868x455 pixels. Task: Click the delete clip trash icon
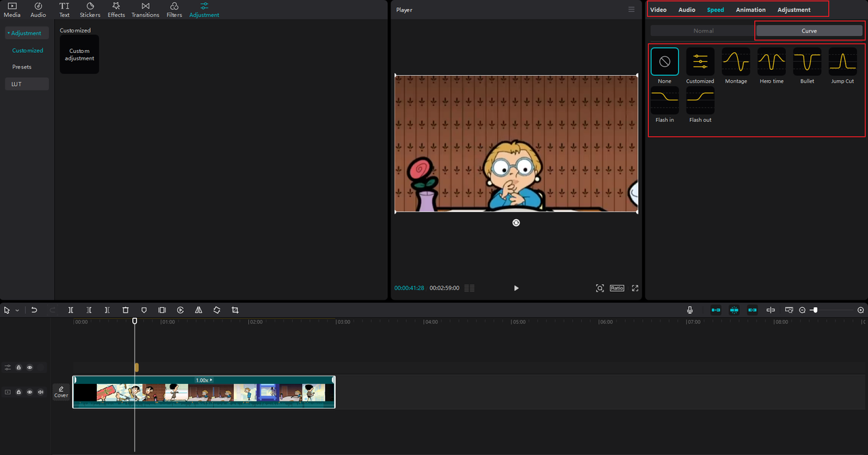point(125,310)
